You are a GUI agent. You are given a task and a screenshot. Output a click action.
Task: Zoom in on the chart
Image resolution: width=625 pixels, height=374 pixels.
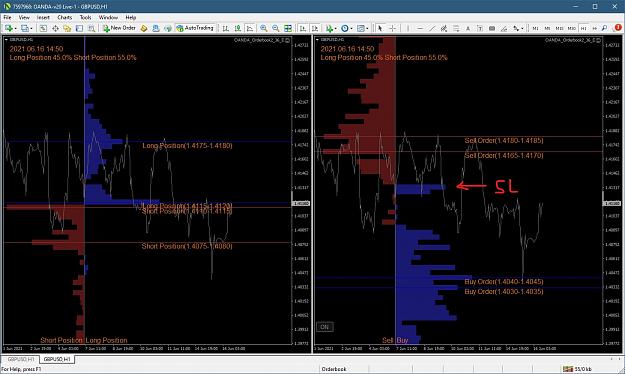coord(263,28)
